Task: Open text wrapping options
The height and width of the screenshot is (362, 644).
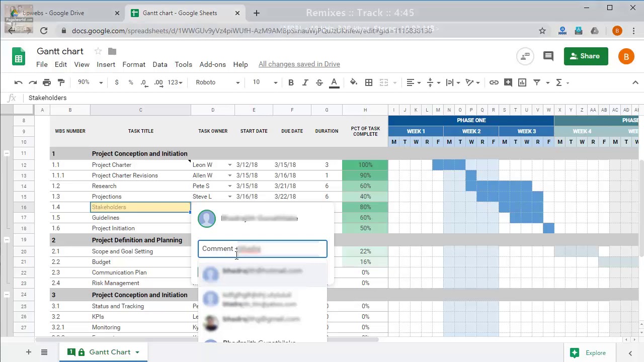Action: click(x=453, y=82)
